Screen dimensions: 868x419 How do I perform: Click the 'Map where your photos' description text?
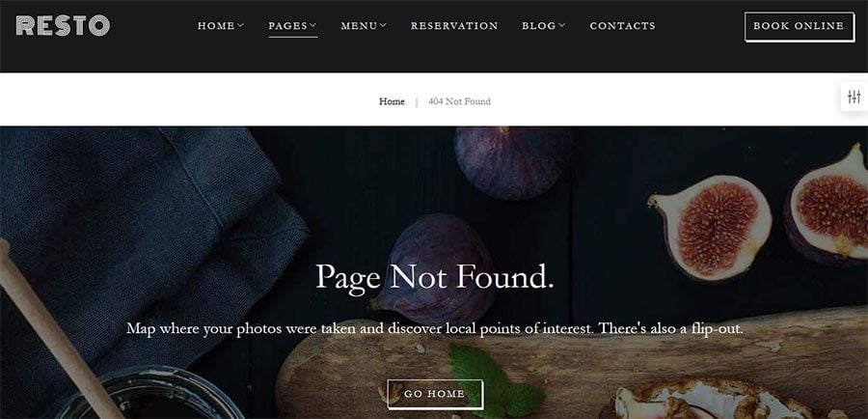[435, 328]
